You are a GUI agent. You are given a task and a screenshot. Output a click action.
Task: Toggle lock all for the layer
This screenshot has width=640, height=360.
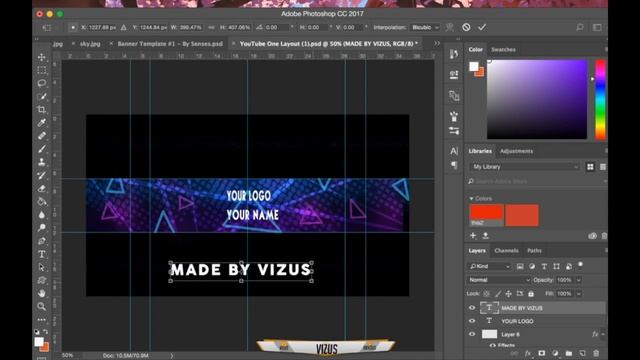tap(531, 293)
